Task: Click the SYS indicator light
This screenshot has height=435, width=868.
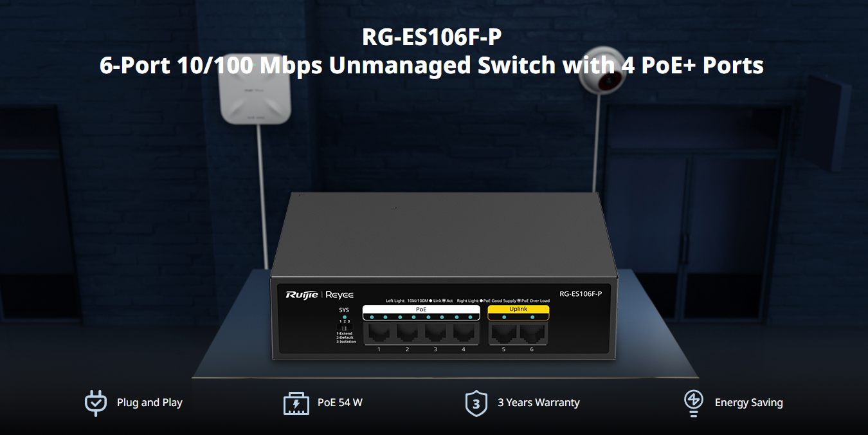Action: pyautogui.click(x=345, y=317)
